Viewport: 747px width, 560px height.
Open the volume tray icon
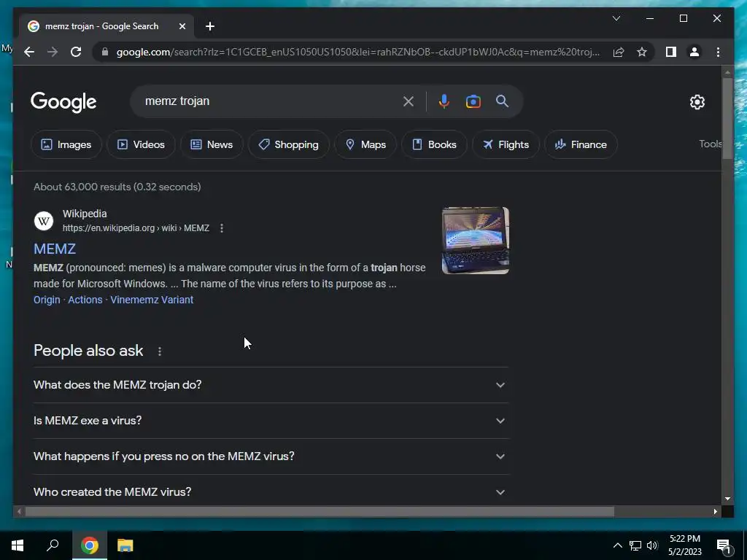[652, 545]
